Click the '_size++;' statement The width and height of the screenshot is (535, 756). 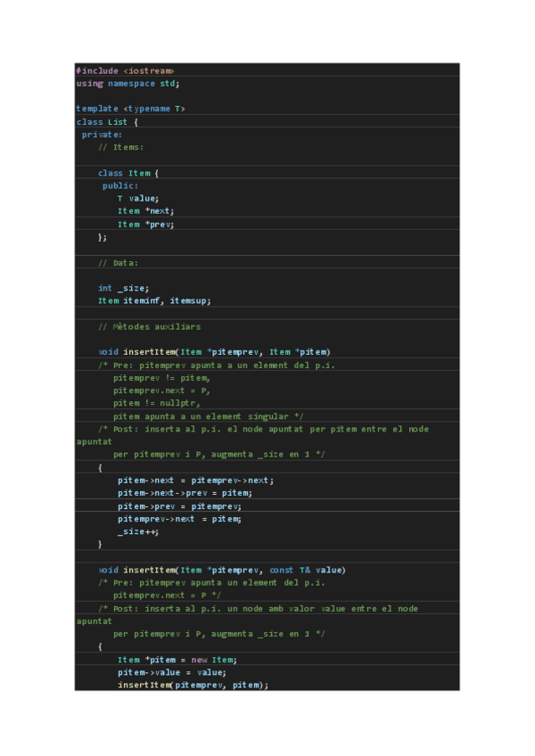click(137, 531)
